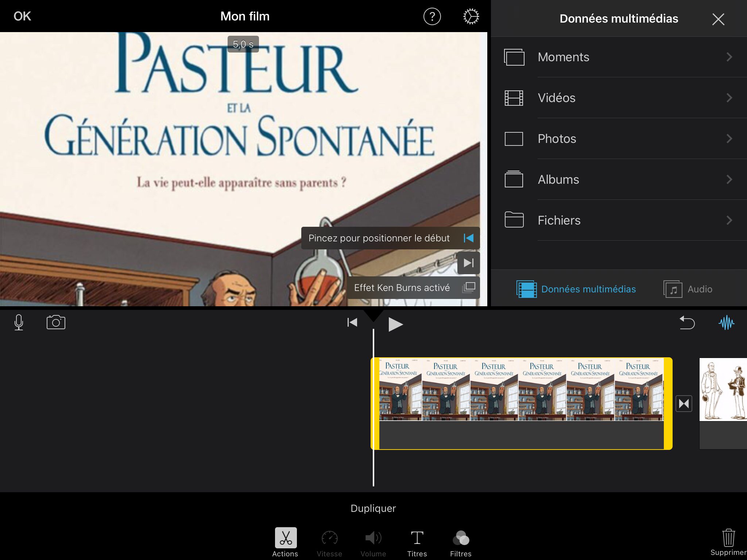Undo last edit arrow
Image resolution: width=747 pixels, height=560 pixels.
pyautogui.click(x=687, y=323)
